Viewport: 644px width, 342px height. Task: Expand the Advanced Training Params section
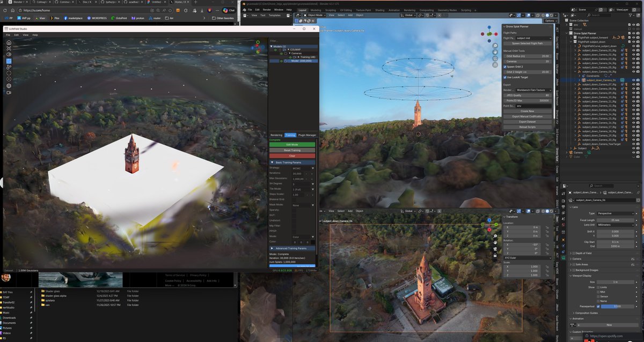click(x=292, y=248)
